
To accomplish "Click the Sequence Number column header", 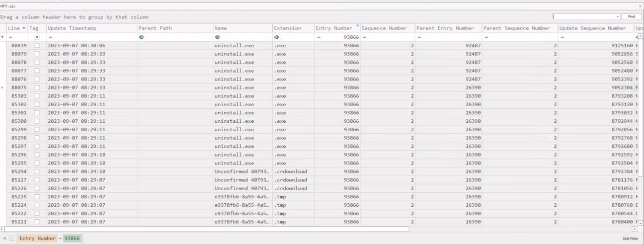I will 384,28.
